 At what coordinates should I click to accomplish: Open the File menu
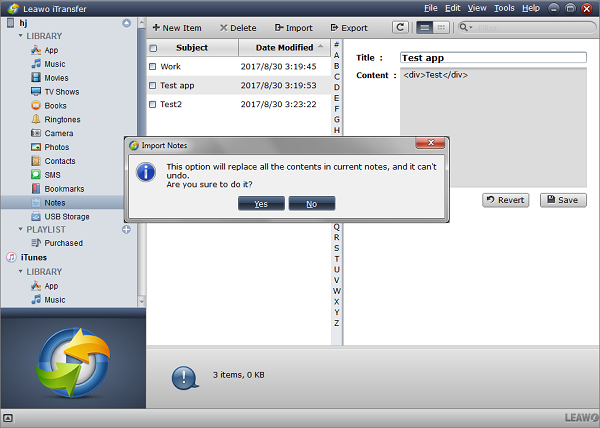tap(430, 8)
